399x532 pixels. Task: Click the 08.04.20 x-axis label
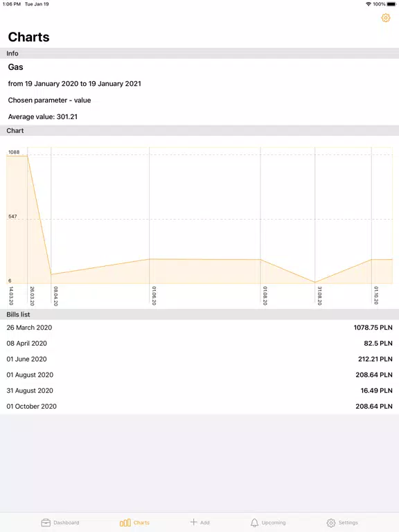pos(56,296)
